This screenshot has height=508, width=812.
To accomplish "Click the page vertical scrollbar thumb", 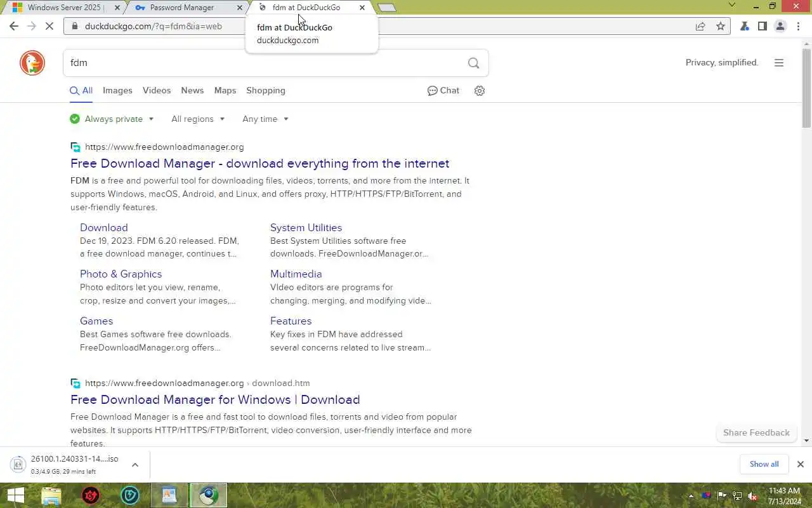I will click(806, 88).
